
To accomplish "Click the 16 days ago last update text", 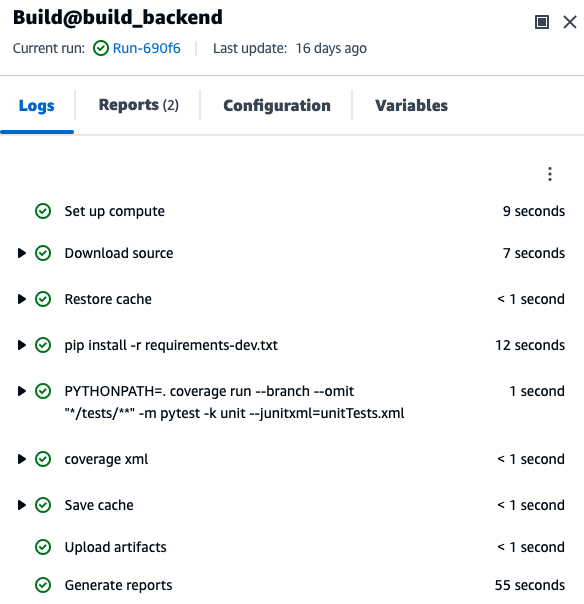I will 331,49.
